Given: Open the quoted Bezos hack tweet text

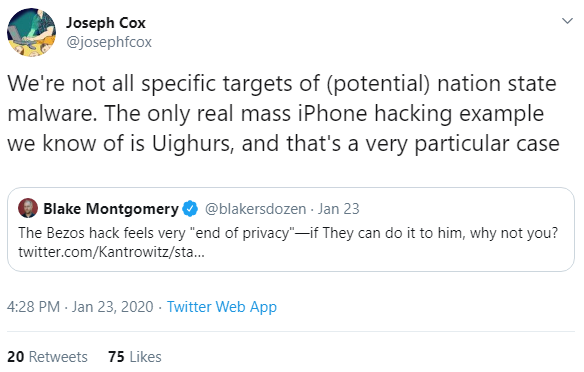Looking at the screenshot, I should pyautogui.click(x=288, y=233).
